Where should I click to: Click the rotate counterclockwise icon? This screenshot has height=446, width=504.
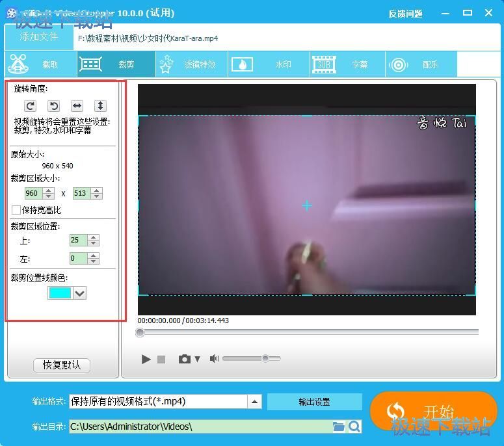click(x=54, y=106)
